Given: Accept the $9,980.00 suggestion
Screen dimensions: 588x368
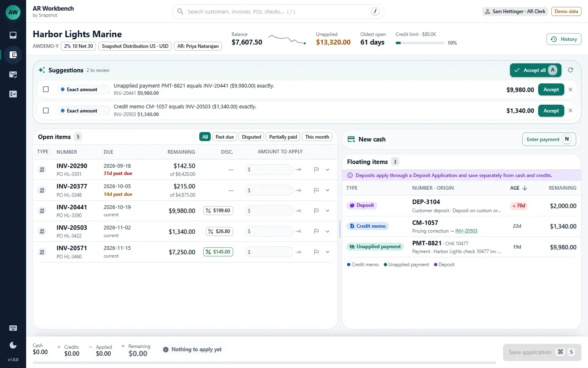Looking at the screenshot, I should 551,90.
